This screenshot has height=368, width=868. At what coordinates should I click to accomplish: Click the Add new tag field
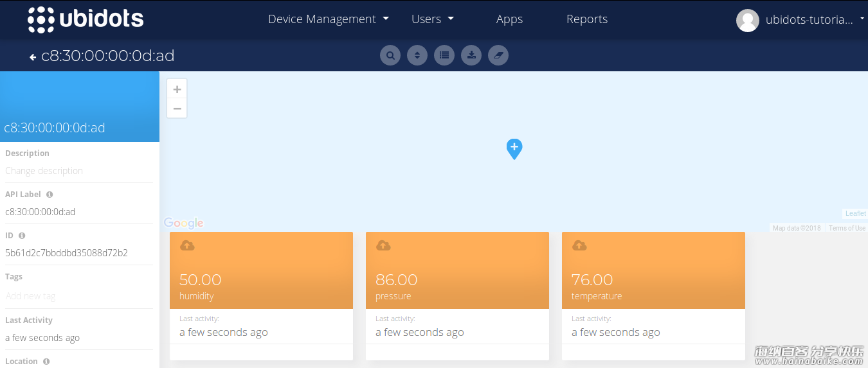30,296
